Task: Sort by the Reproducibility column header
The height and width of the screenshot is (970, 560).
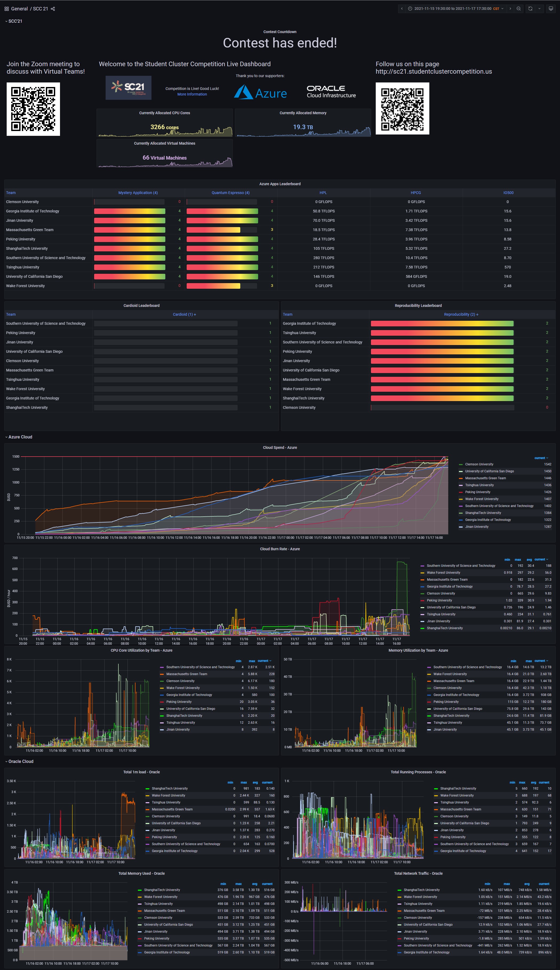Action: [461, 314]
